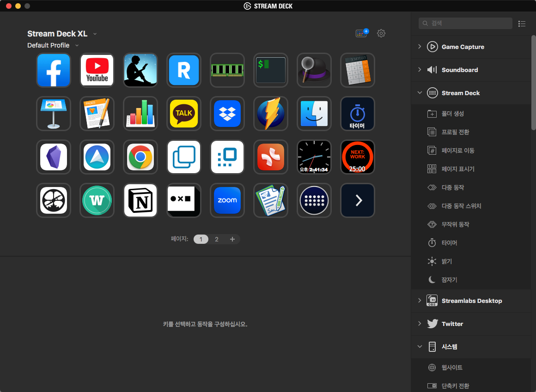Choose the 폴더 생성 action

pyautogui.click(x=471, y=114)
